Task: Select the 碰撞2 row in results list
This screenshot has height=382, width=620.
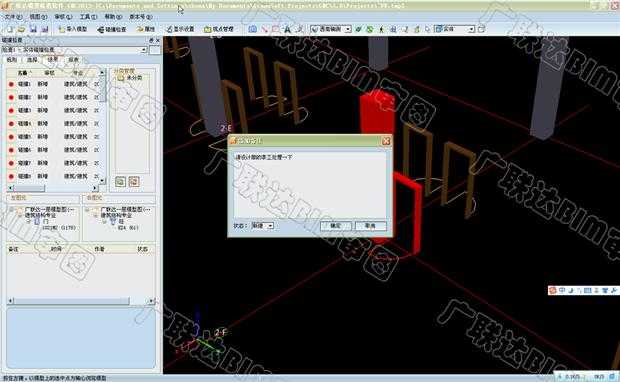Action: tap(53, 97)
